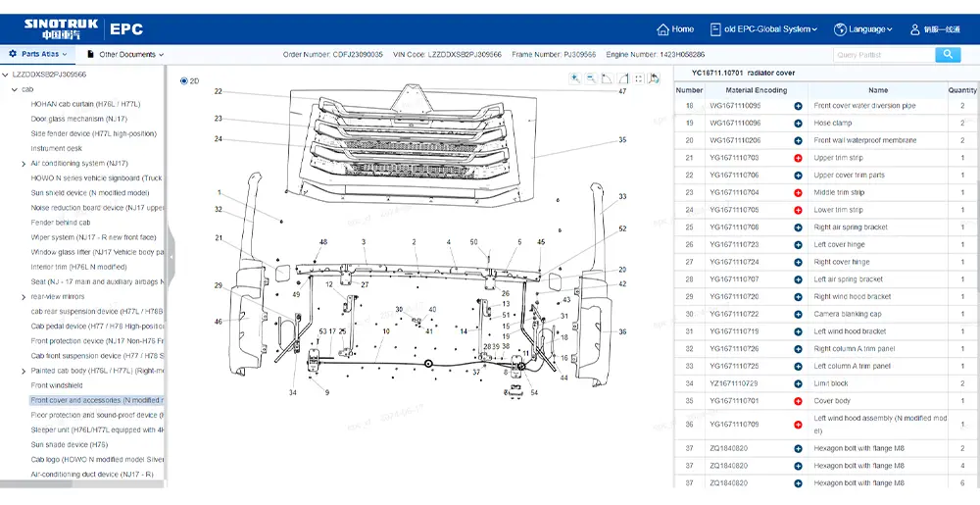Expand the rear-view mirrors node
This screenshot has width=980, height=505.
coord(24,296)
